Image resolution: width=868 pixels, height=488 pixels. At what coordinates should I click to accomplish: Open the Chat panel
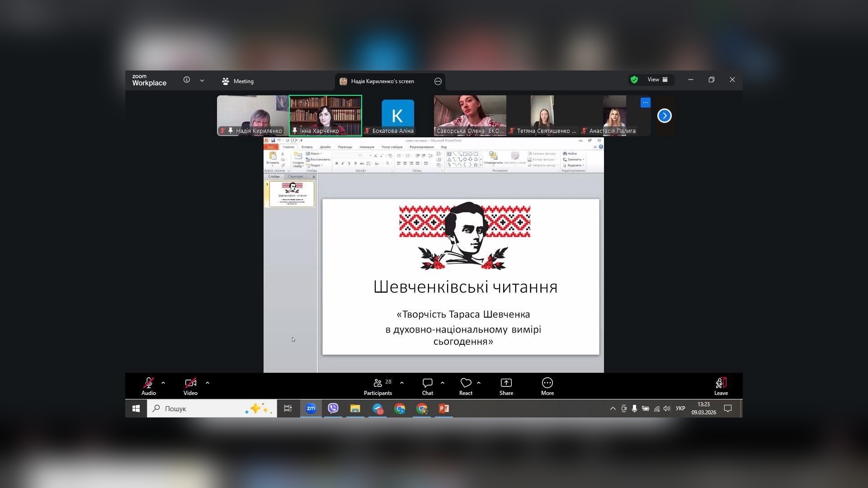pyautogui.click(x=427, y=386)
